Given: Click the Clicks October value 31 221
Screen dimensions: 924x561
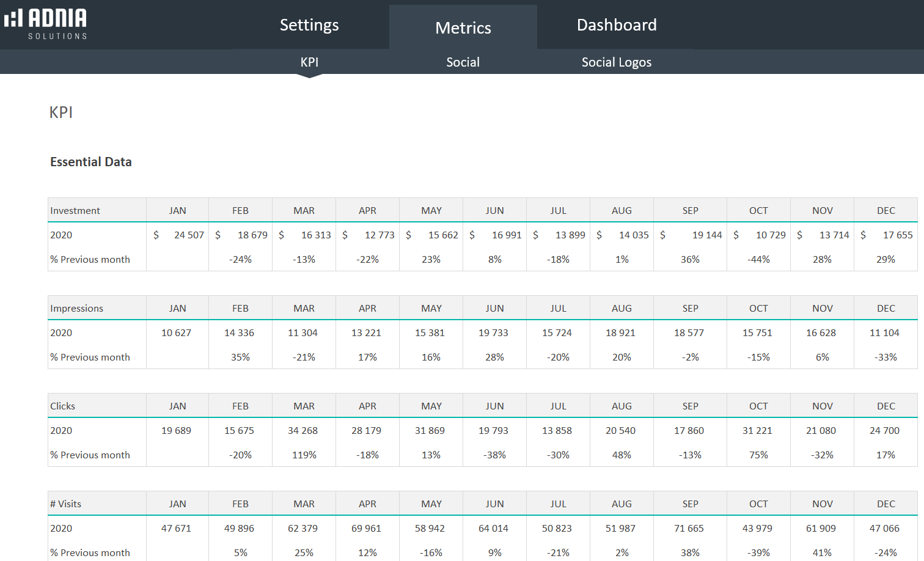Looking at the screenshot, I should click(757, 431).
